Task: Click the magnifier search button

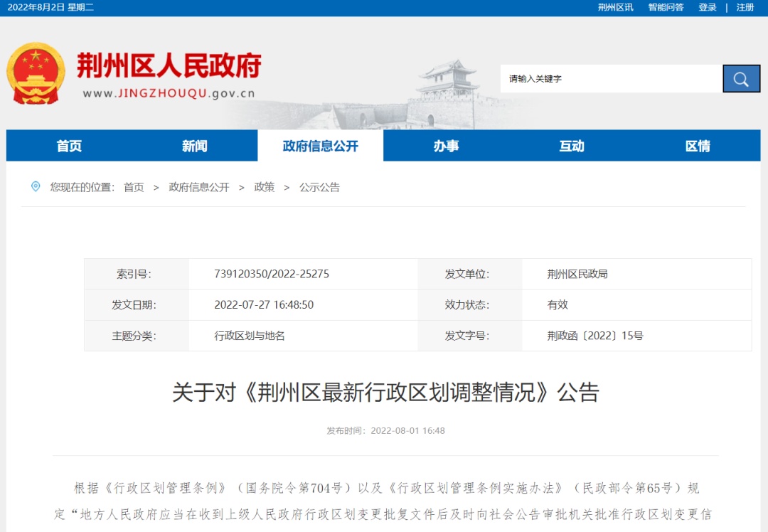Action: pos(741,79)
